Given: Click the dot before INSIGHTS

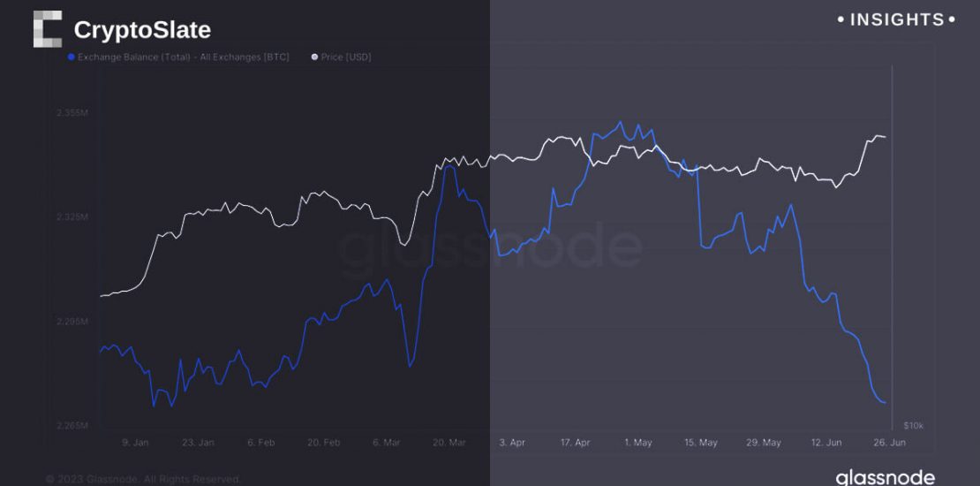Looking at the screenshot, I should pyautogui.click(x=841, y=19).
